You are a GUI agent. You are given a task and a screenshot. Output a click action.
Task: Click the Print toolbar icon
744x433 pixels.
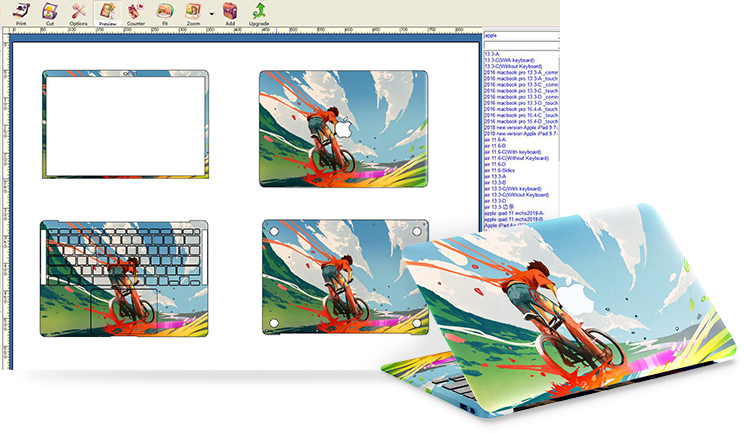tap(21, 12)
